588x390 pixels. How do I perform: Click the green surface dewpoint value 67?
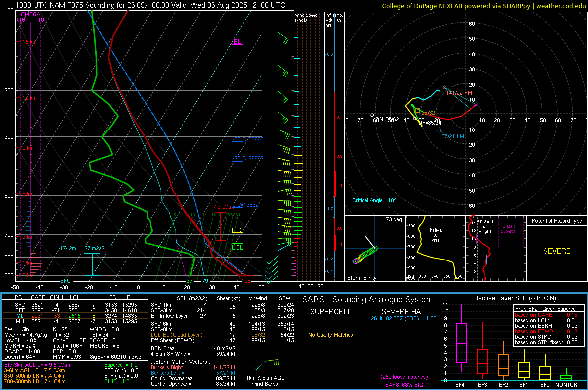(189, 281)
